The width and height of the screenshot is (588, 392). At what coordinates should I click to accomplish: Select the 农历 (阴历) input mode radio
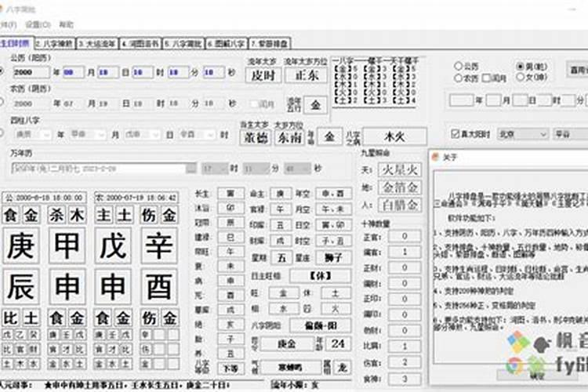(2, 102)
